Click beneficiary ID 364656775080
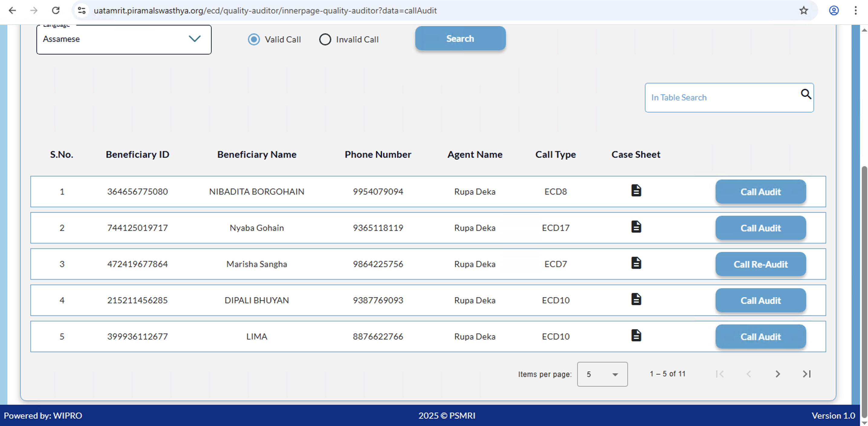This screenshot has width=868, height=426. coord(138,192)
